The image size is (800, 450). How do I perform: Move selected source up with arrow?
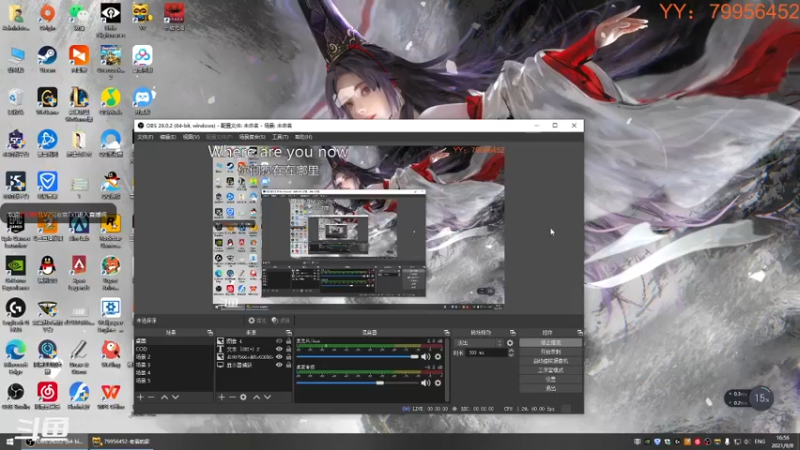pos(257,397)
